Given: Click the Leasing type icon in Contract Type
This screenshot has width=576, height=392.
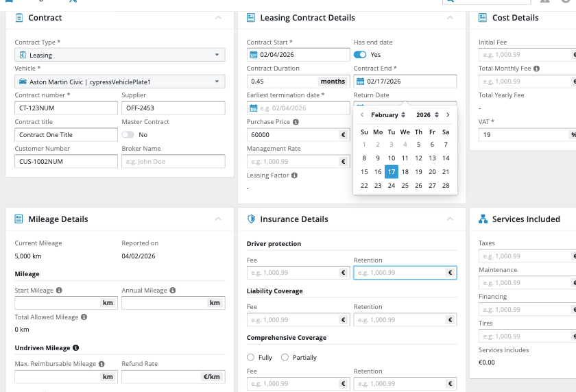Looking at the screenshot, I should click(x=23, y=55).
